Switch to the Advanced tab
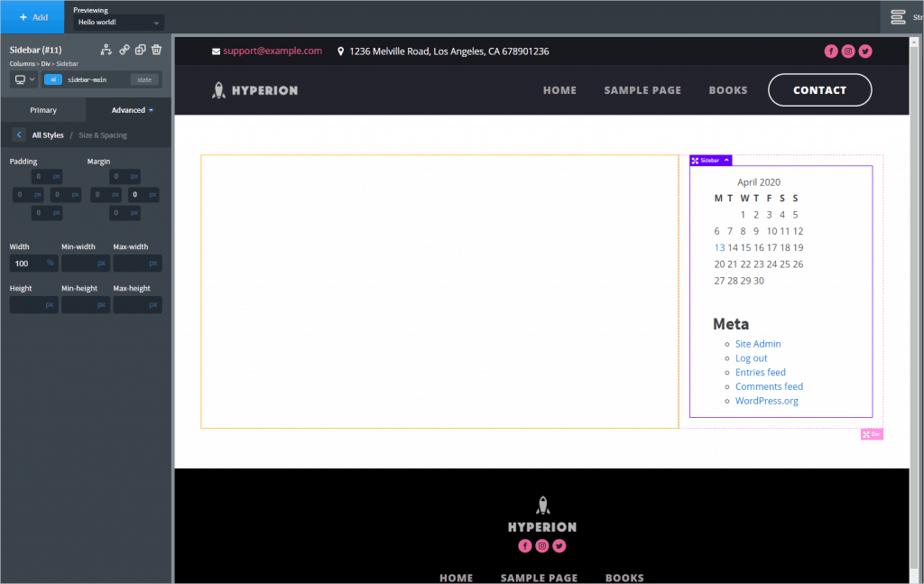The image size is (924, 584). 128,110
